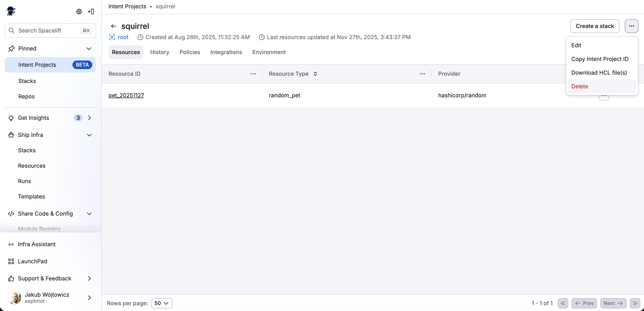644x311 pixels.
Task: Expand the sephriot user account menu
Action: coord(89,298)
